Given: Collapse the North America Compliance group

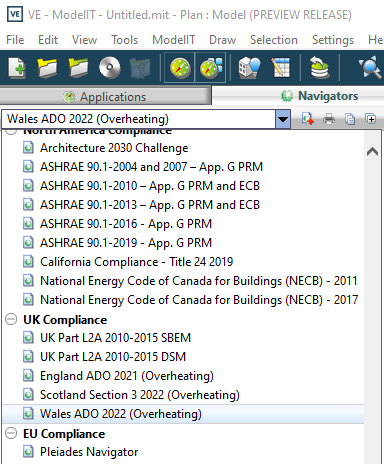Looking at the screenshot, I should (11, 132).
